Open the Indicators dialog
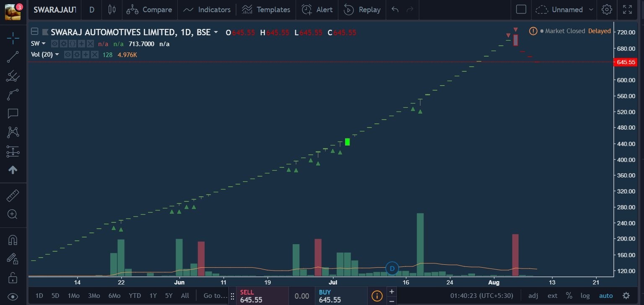 pos(207,10)
